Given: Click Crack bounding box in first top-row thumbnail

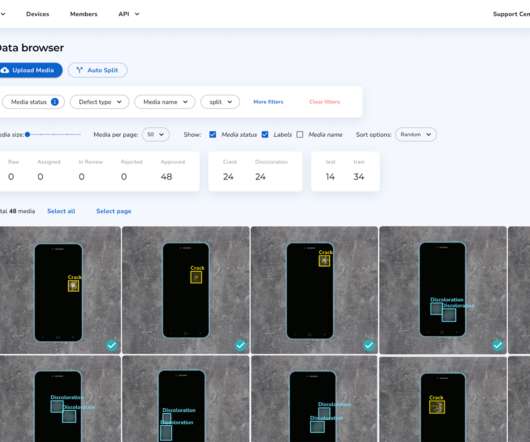Looking at the screenshot, I should click(x=74, y=286).
